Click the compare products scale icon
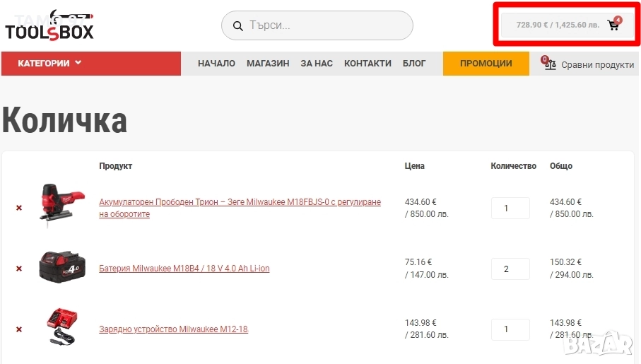The height and width of the screenshot is (364, 641). click(551, 64)
